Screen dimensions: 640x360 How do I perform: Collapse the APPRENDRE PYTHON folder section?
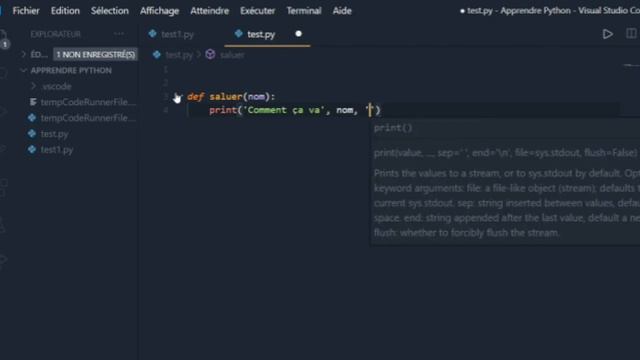coord(71,71)
